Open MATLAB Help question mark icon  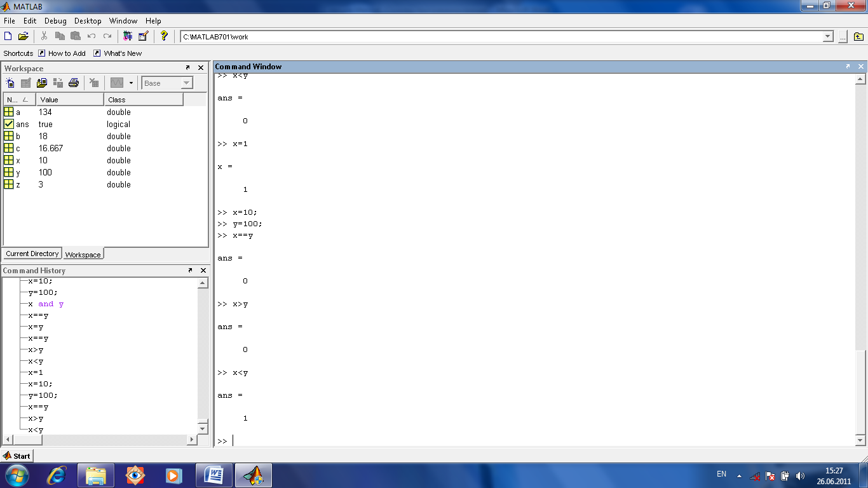click(x=164, y=36)
